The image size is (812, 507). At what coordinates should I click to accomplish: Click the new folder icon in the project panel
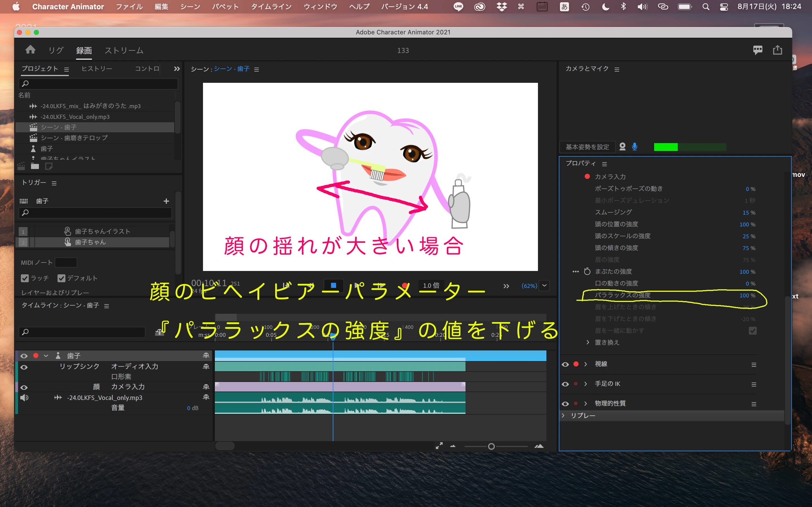pyautogui.click(x=35, y=166)
